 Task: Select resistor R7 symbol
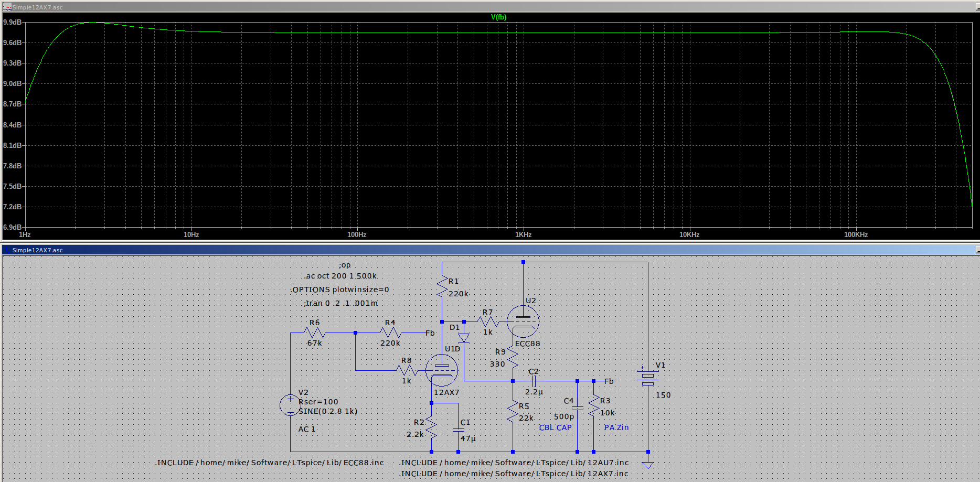pyautogui.click(x=488, y=322)
